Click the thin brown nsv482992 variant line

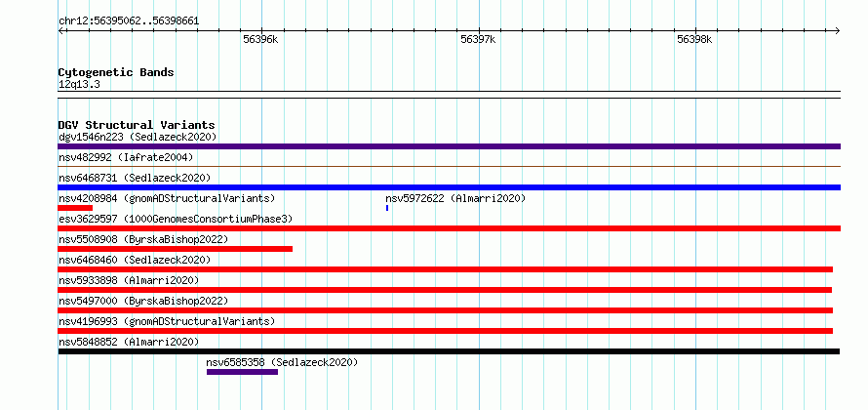click(x=449, y=166)
